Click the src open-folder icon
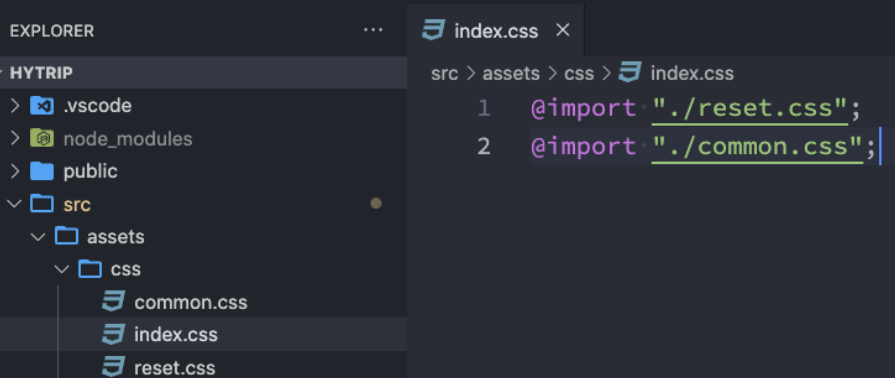The width and height of the screenshot is (895, 378). [x=42, y=203]
